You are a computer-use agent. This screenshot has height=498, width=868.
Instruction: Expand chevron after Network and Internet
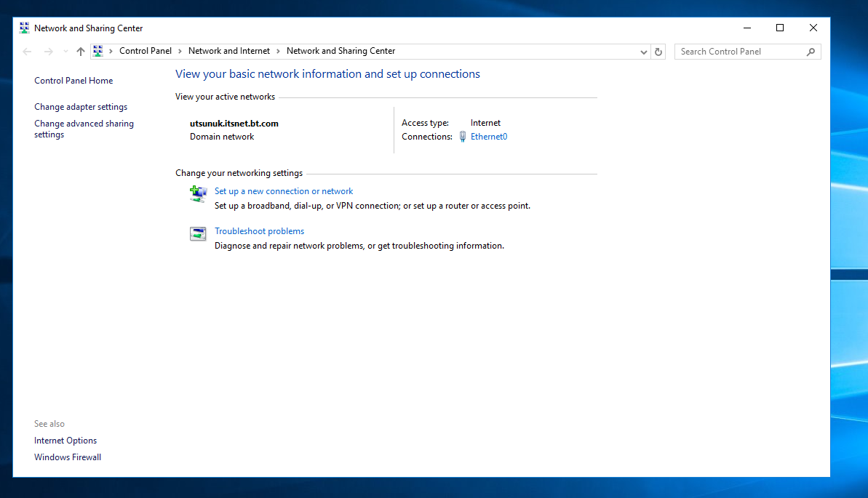coord(278,51)
